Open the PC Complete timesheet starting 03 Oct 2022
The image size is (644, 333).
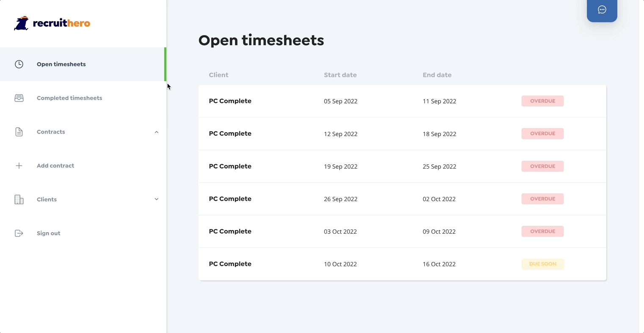pyautogui.click(x=402, y=231)
